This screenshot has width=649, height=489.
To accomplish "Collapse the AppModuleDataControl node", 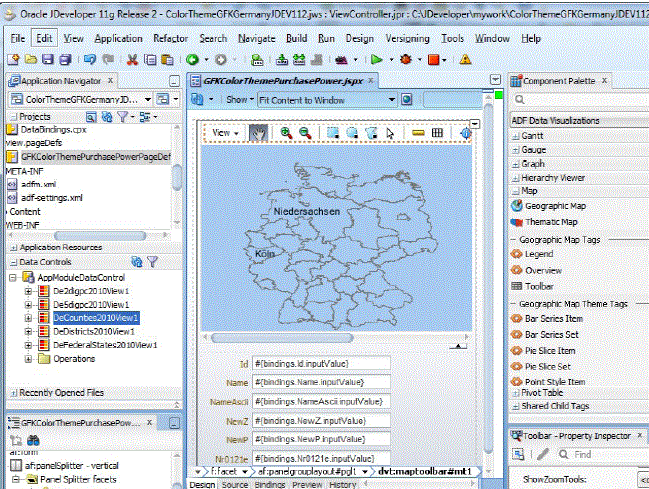I will click(13, 277).
